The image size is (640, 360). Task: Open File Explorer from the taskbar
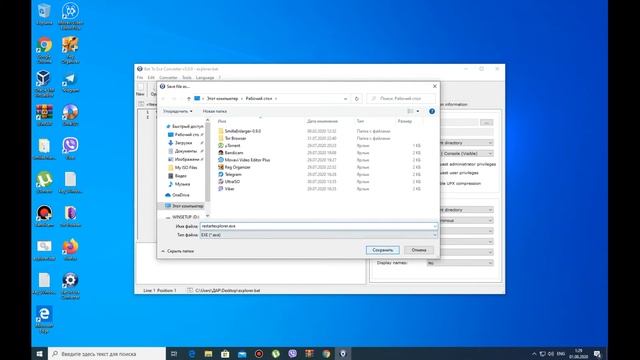[x=209, y=353]
